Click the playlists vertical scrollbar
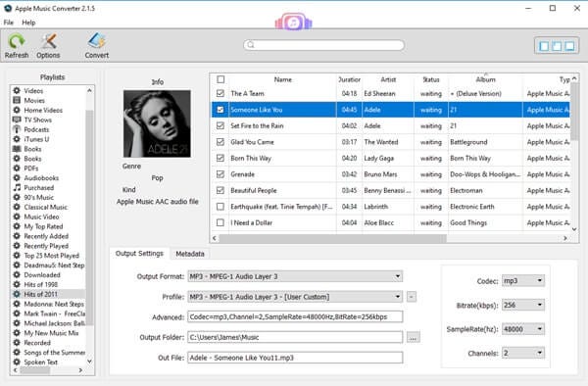Viewport: 588px width, 386px height. [89, 217]
